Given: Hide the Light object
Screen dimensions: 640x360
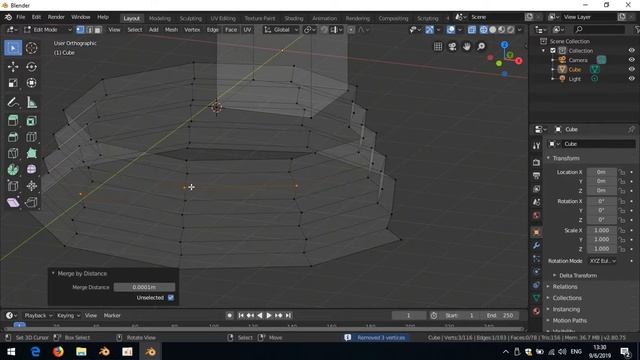Looking at the screenshot, I should coord(631,79).
